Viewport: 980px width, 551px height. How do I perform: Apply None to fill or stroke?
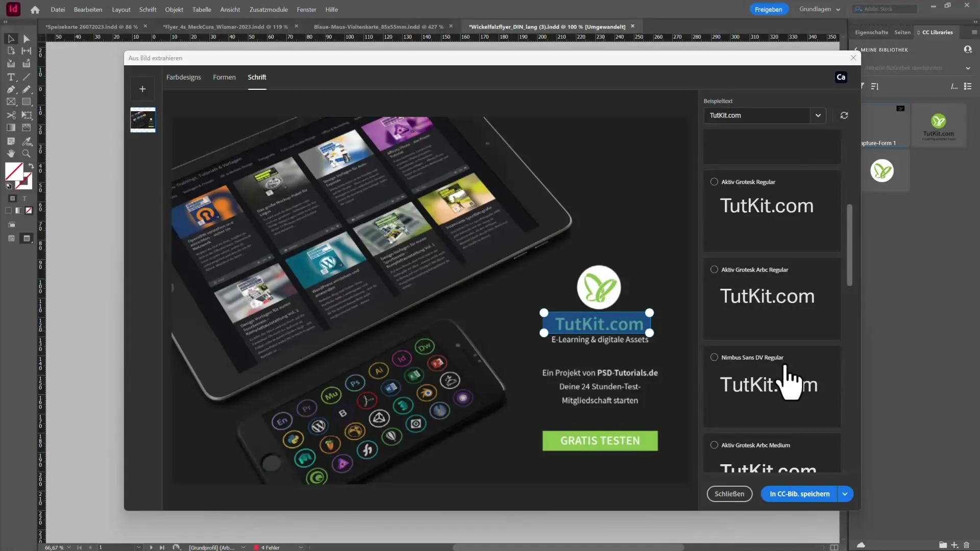[29, 210]
